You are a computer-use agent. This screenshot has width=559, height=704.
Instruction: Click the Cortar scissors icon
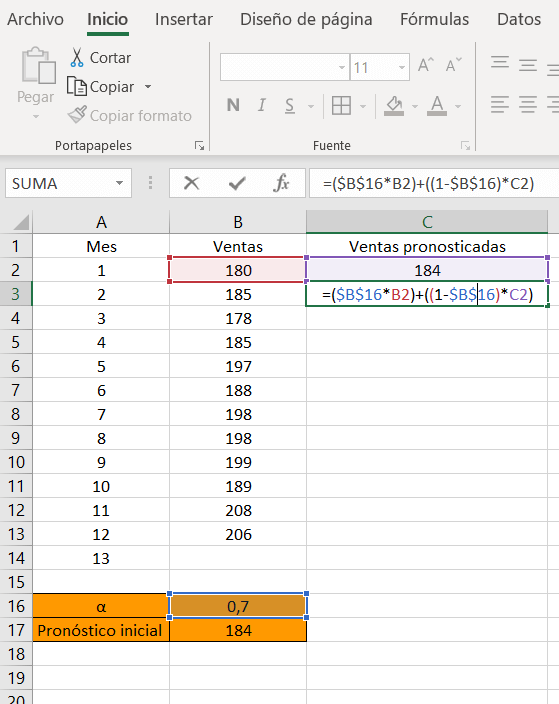pyautogui.click(x=77, y=57)
